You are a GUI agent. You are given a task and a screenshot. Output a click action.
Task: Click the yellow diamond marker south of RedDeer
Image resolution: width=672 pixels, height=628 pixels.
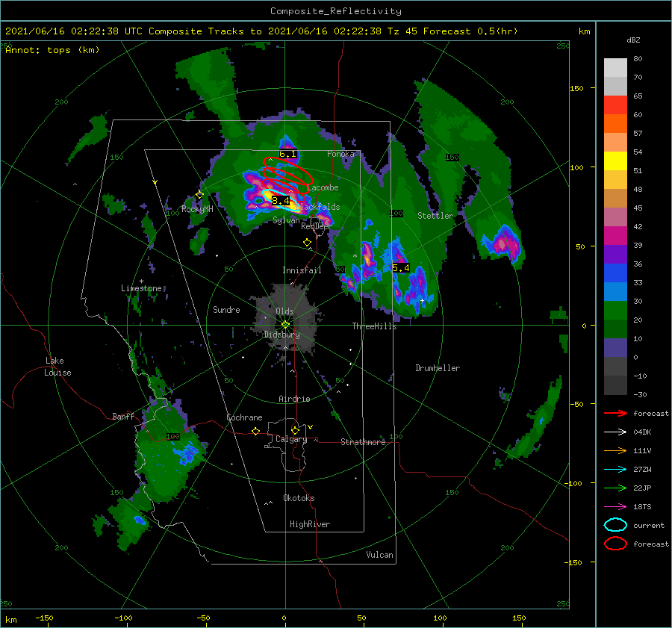point(307,243)
